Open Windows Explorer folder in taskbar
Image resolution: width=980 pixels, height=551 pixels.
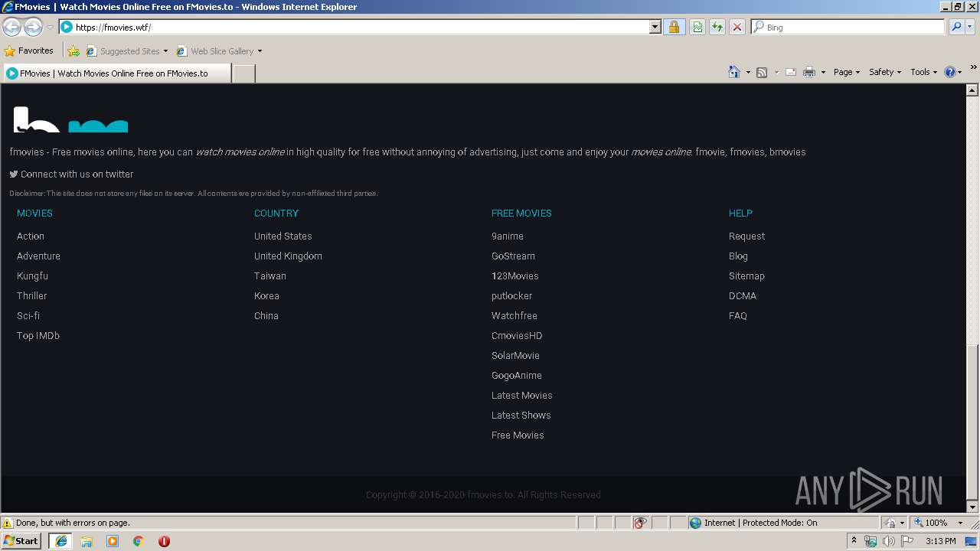coord(87,541)
